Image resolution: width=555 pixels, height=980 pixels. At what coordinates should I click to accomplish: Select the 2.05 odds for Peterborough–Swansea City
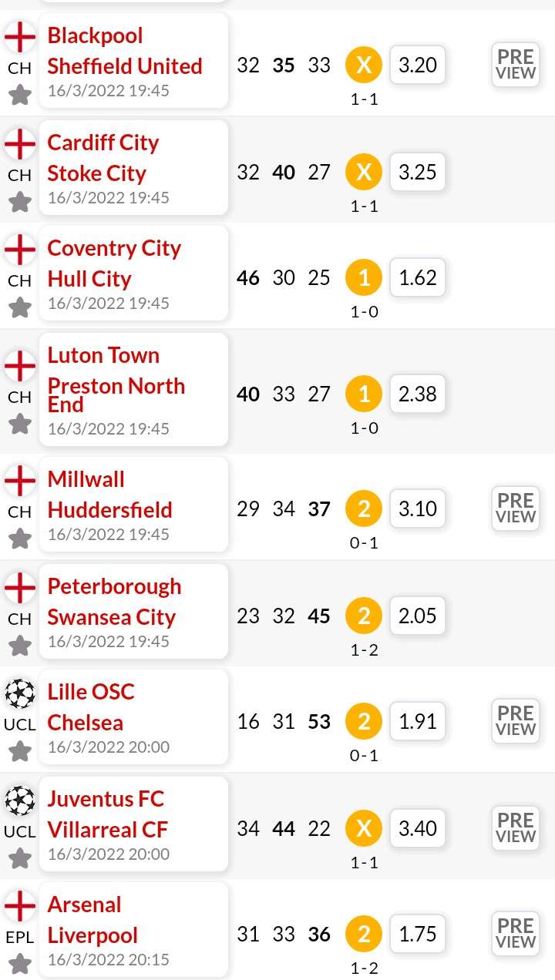(x=418, y=616)
